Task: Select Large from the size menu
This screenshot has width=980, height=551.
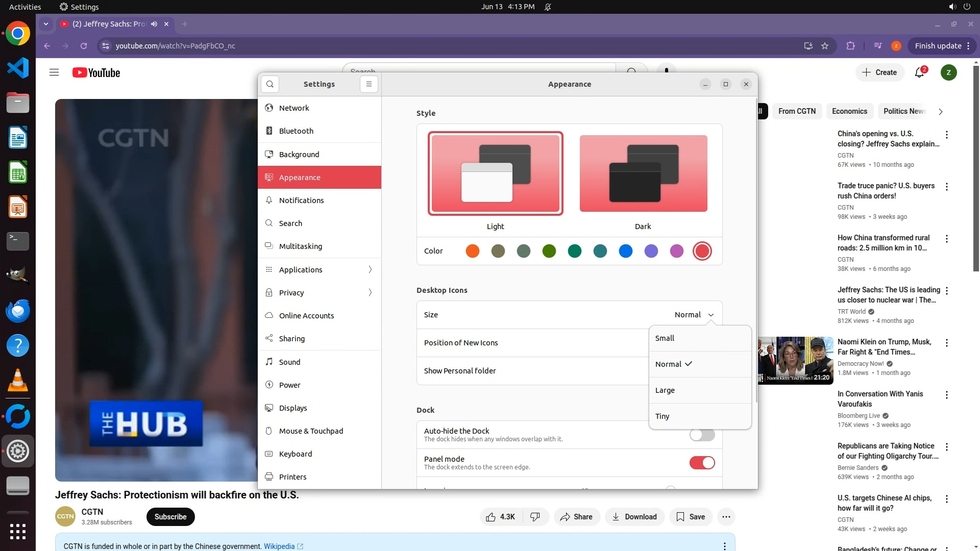Action: point(665,390)
